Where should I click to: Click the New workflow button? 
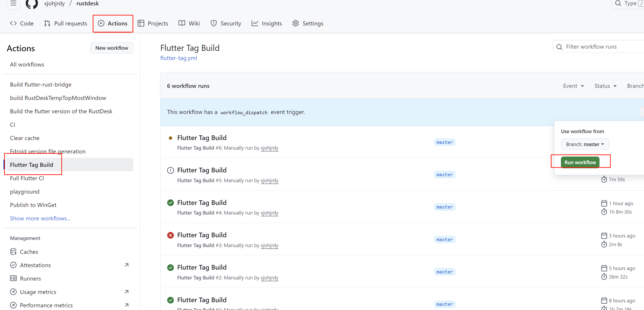click(112, 48)
